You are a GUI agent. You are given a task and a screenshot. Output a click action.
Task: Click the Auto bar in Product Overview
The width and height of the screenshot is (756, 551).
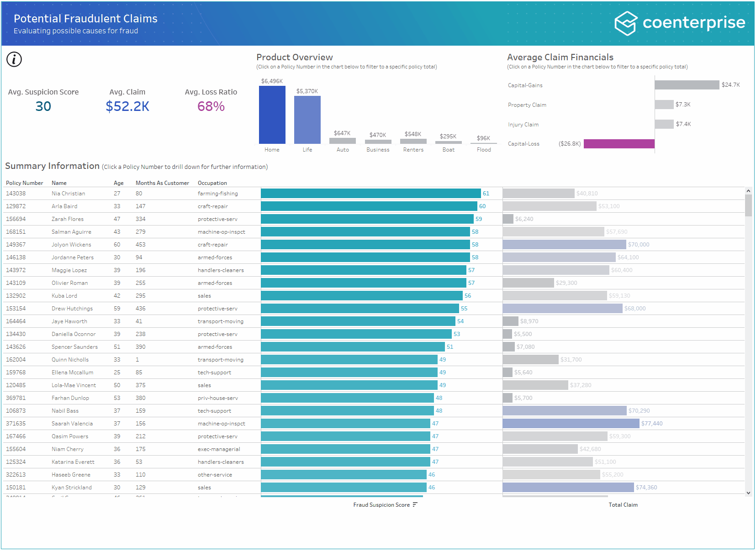342,142
